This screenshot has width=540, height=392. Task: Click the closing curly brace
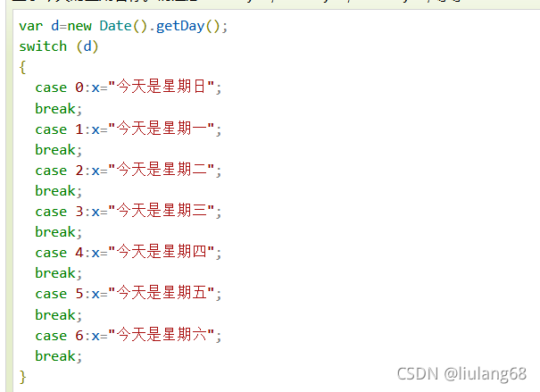pos(22,377)
